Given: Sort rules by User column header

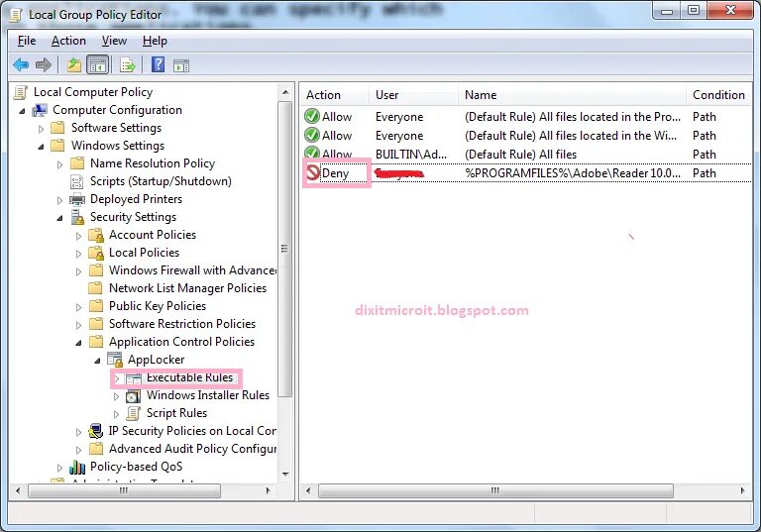Looking at the screenshot, I should coord(413,95).
